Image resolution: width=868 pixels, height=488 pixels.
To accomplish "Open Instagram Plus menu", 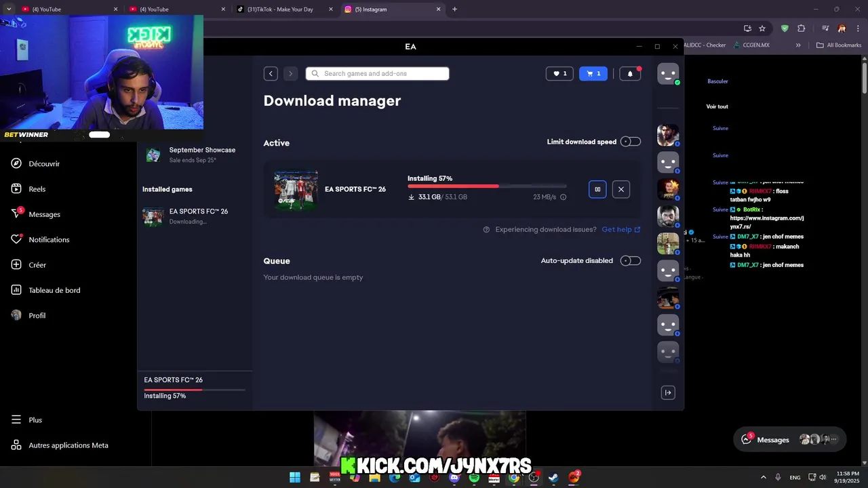I will (x=26, y=420).
